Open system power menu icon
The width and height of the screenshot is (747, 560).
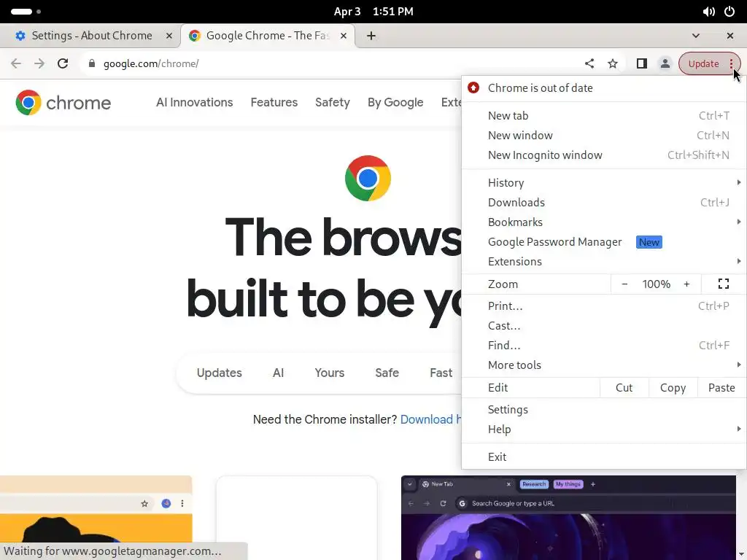click(729, 12)
